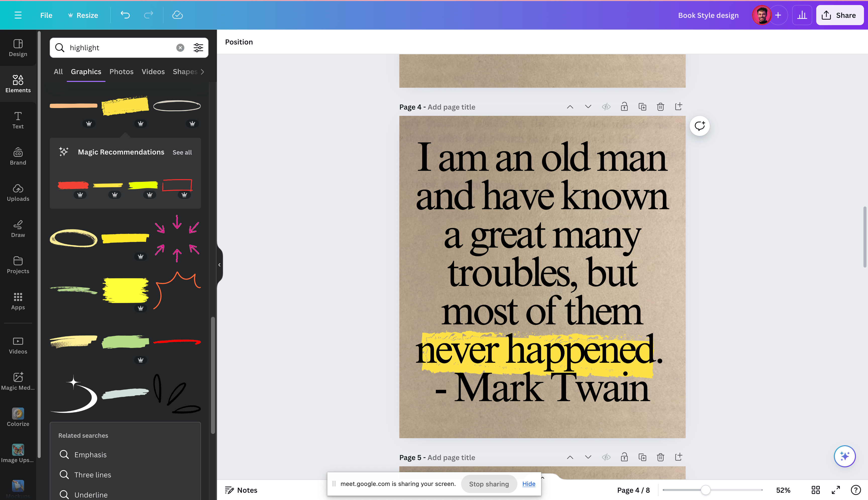Open the hamburger main menu
The image size is (868, 500).
point(18,15)
